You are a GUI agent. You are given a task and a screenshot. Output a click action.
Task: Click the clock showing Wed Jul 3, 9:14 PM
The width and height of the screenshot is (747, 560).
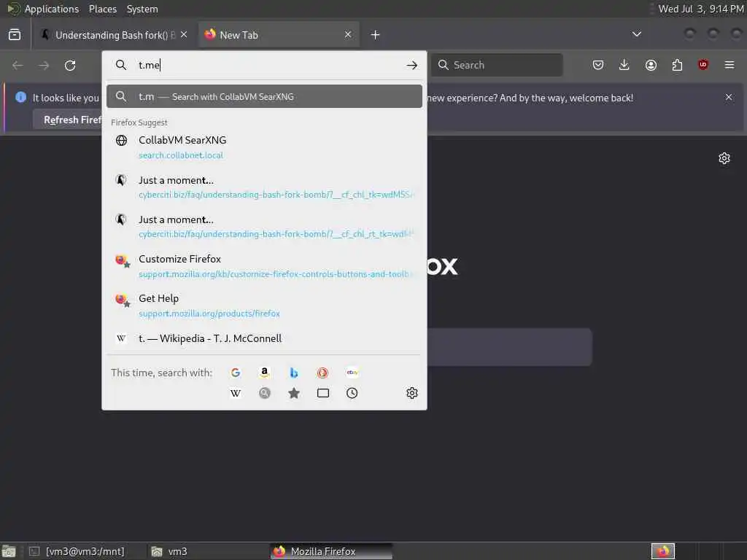(x=700, y=9)
